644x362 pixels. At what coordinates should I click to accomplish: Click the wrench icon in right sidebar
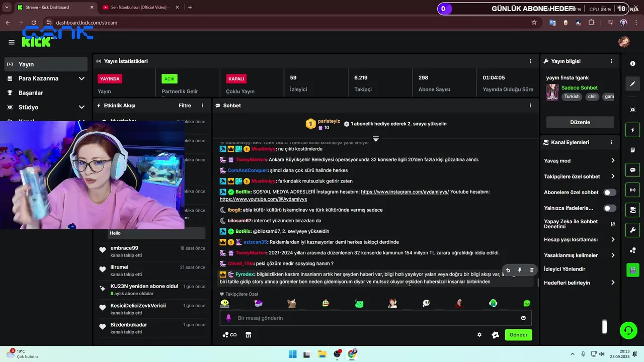click(x=632, y=230)
